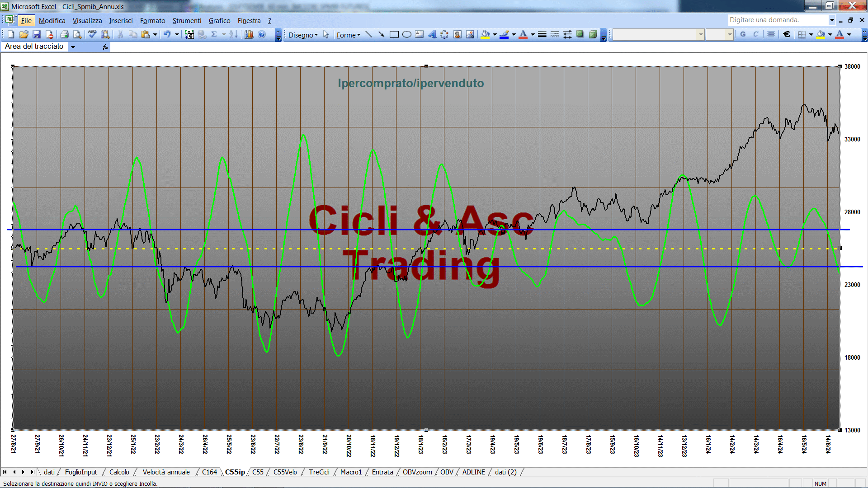The height and width of the screenshot is (488, 868).
Task: Switch to the ADLINE sheet tab
Action: (x=473, y=472)
